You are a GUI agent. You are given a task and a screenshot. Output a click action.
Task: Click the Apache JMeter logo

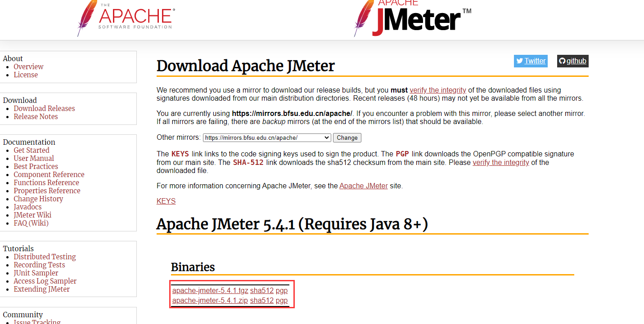click(412, 18)
